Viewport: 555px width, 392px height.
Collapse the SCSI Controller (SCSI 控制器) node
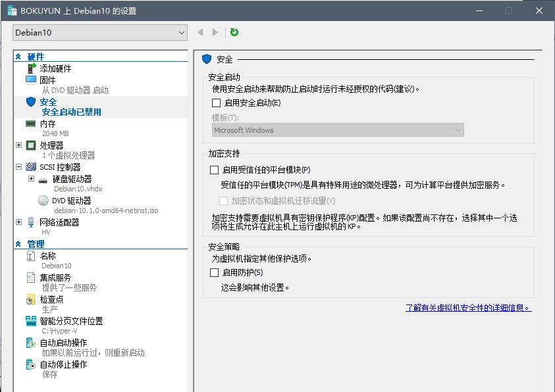(18, 167)
